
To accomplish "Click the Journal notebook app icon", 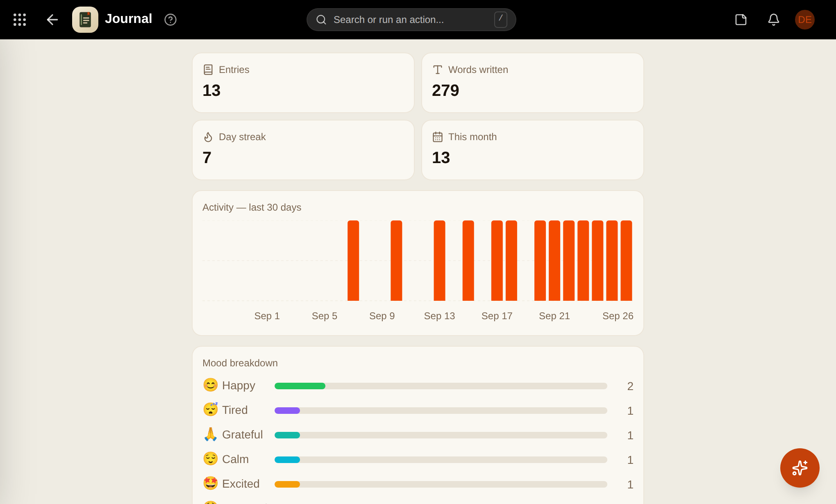I will (85, 20).
